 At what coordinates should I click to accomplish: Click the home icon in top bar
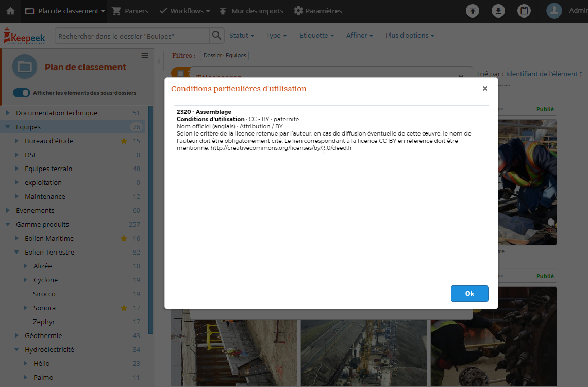[x=10, y=11]
